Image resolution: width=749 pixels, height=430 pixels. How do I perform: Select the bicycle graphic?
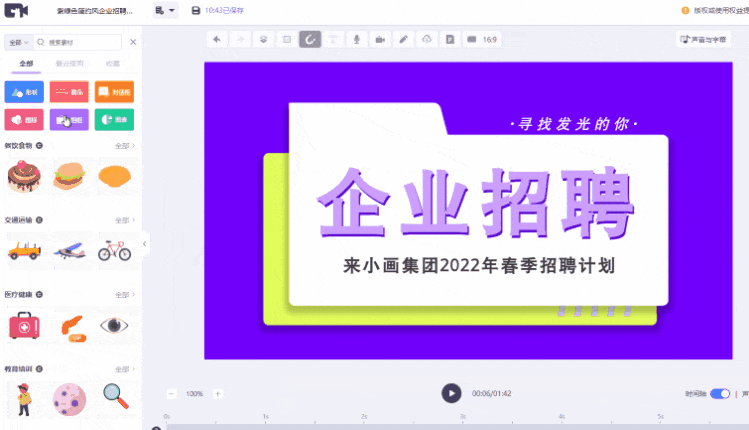pyautogui.click(x=115, y=251)
